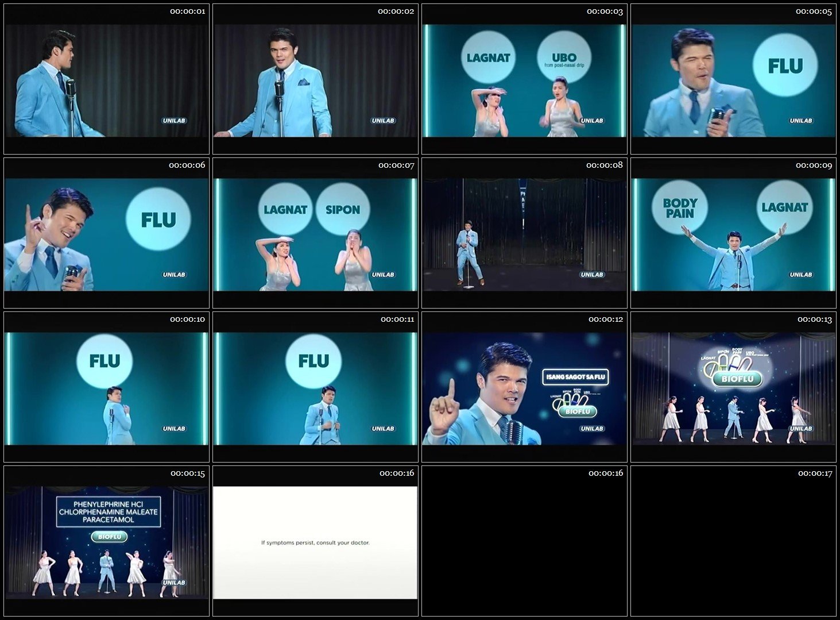Click the 00:00:15 timestamp

tap(187, 473)
